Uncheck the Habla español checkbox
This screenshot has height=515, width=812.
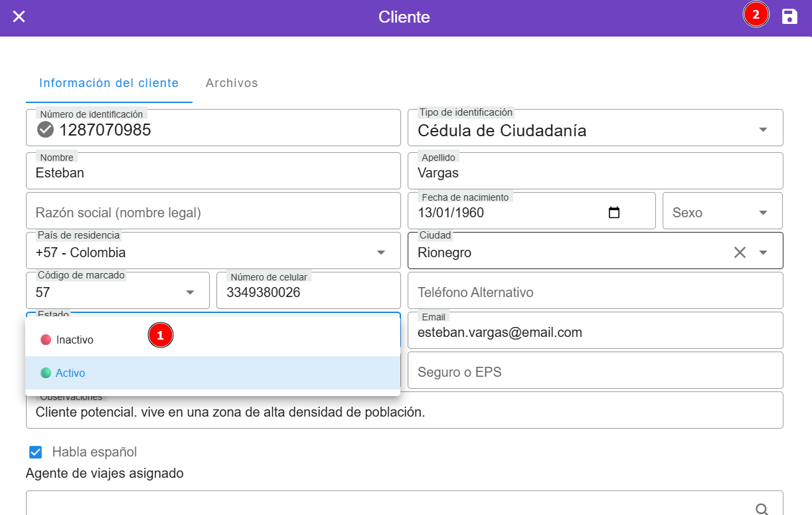coord(36,453)
